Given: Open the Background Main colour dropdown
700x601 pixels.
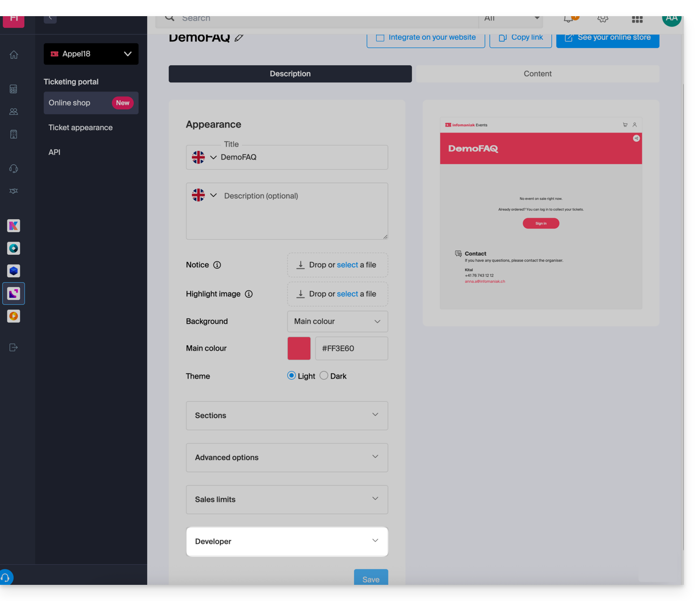Looking at the screenshot, I should coord(337,322).
